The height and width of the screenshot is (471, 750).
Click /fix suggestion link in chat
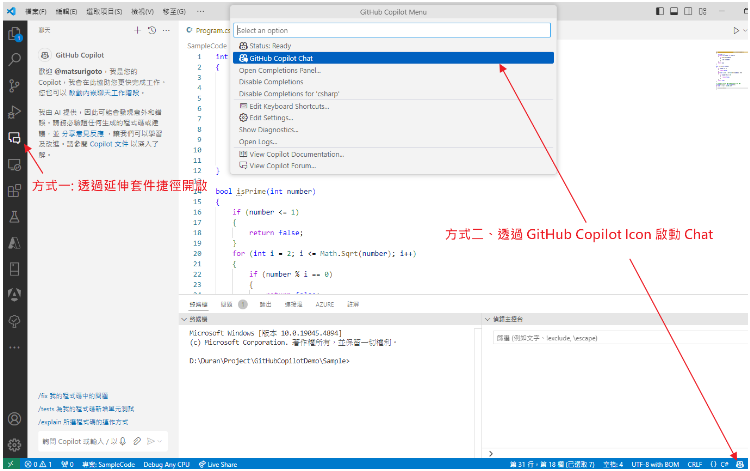pyautogui.click(x=73, y=396)
